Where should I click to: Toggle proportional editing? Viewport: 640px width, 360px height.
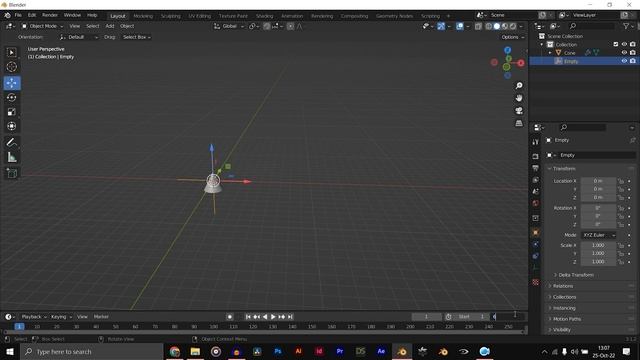pyautogui.click(x=290, y=26)
